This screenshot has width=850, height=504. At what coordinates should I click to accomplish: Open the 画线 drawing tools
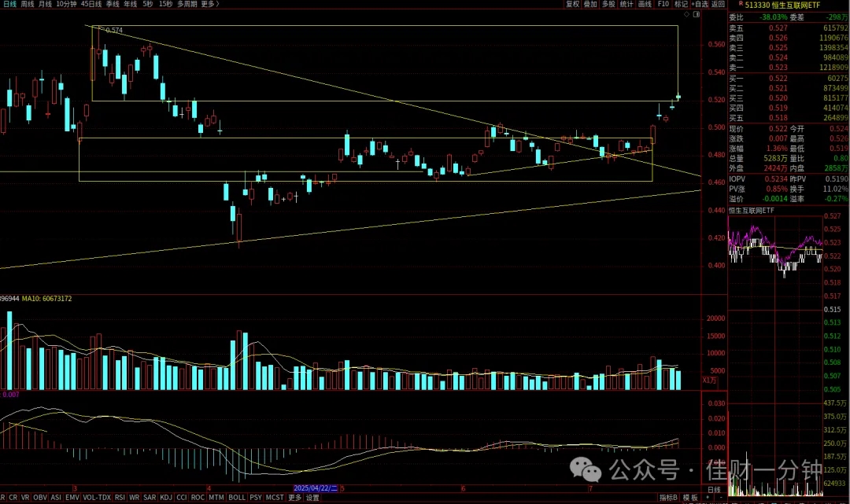pos(645,4)
